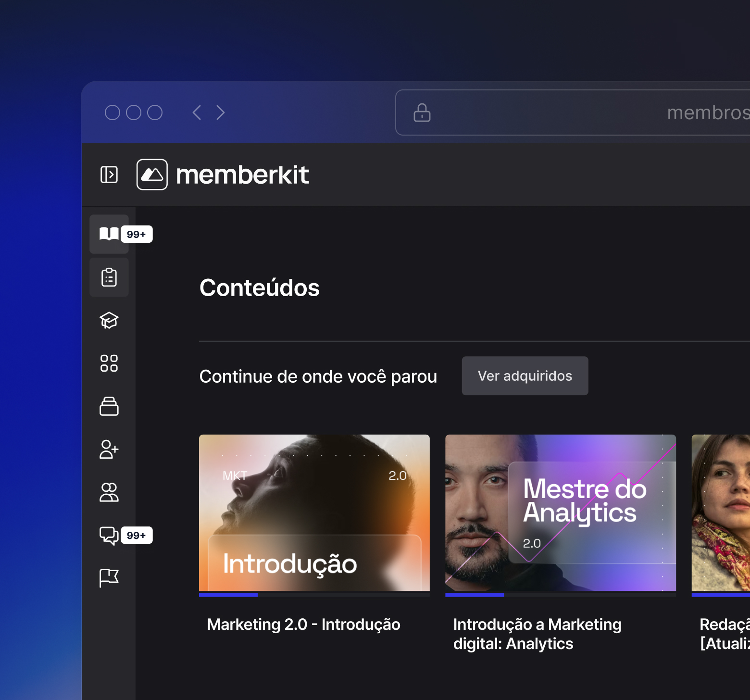750x700 pixels.
Task: Open the add user sidebar icon
Action: (109, 450)
